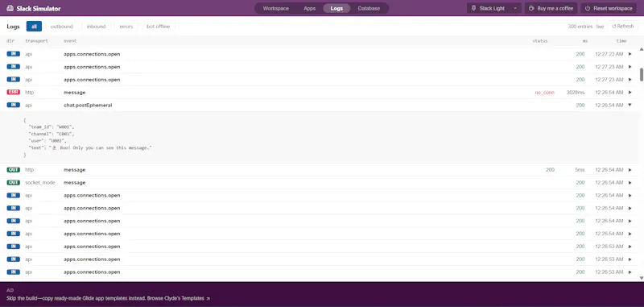Click the scrollbar up arrow
The width and height of the screenshot is (644, 307).
642,49
